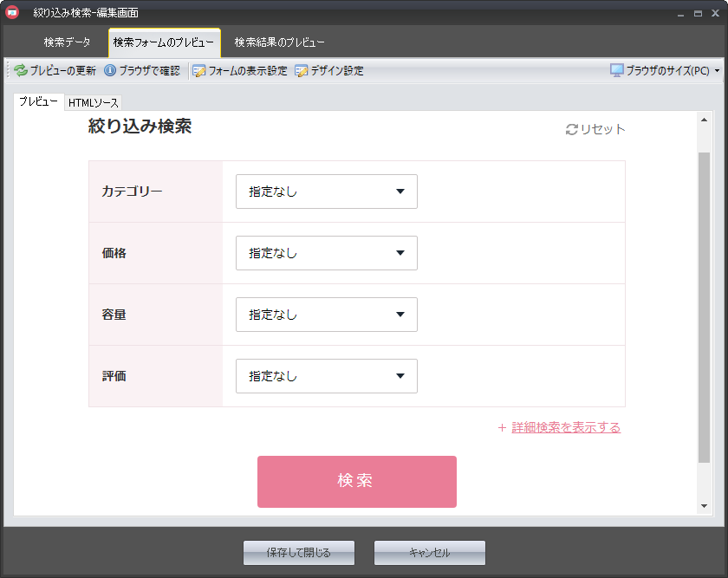This screenshot has height=578, width=728.
Task: Expand the 容量 dropdown
Action: point(326,315)
